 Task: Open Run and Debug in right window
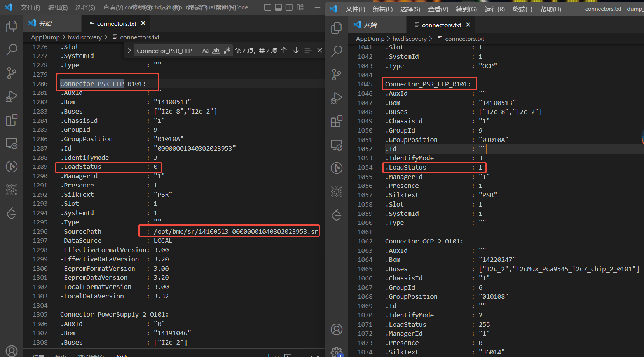[337, 98]
